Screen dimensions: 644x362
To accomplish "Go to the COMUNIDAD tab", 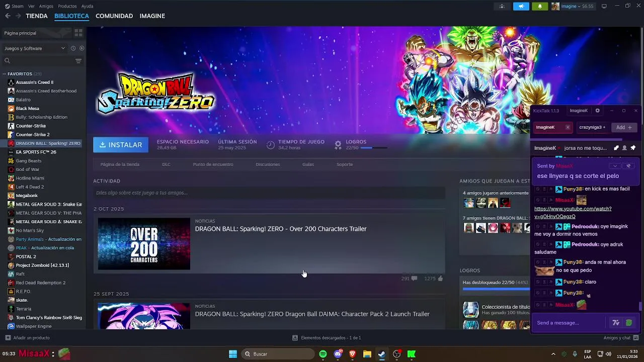I will (114, 16).
